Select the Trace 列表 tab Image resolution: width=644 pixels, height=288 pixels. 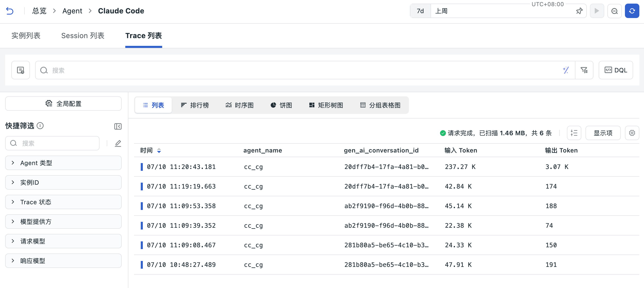[x=144, y=36]
